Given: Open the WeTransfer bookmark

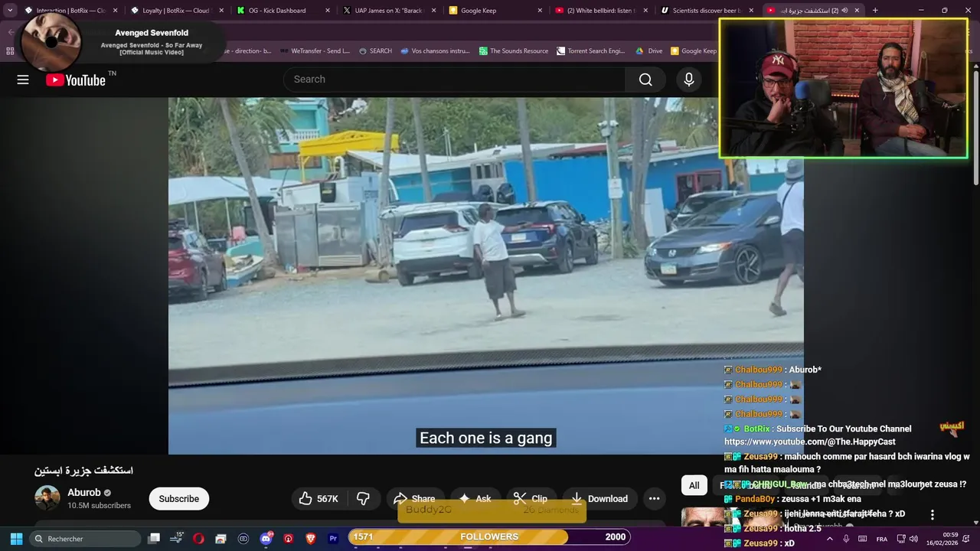Looking at the screenshot, I should (315, 51).
